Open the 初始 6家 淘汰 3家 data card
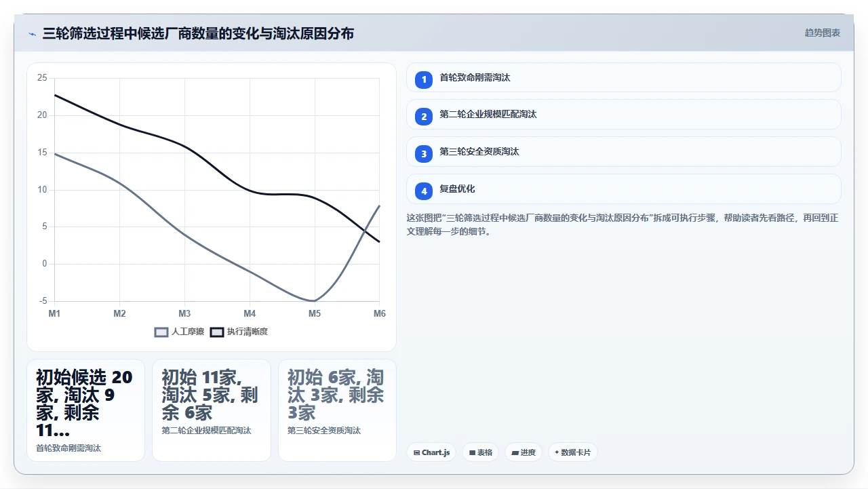868x489 pixels. coord(337,410)
